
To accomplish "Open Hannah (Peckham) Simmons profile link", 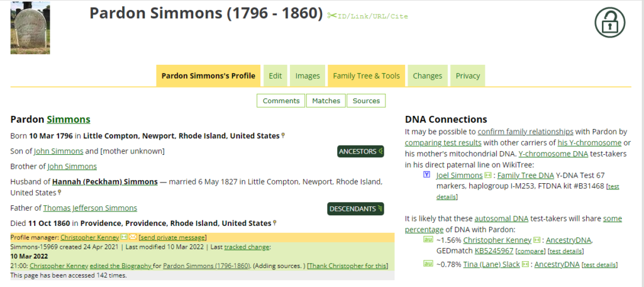I will [x=105, y=182].
